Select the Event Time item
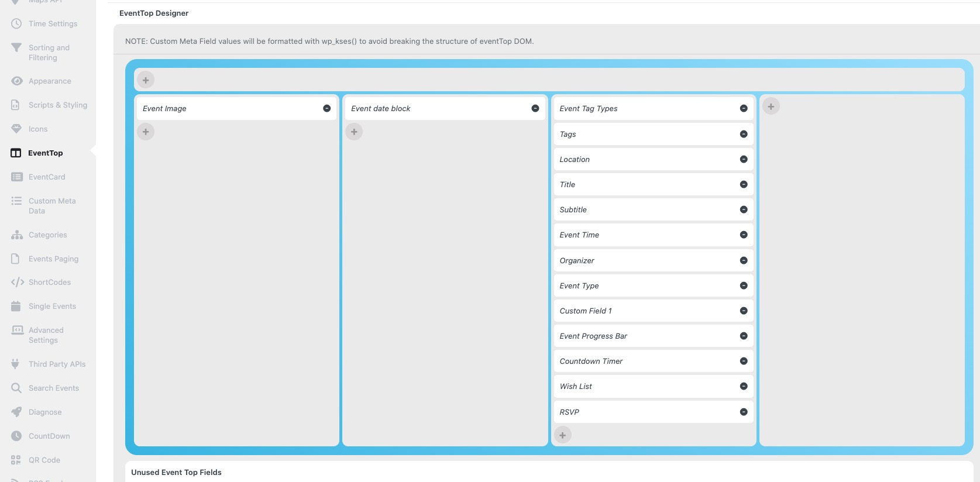 tap(653, 235)
